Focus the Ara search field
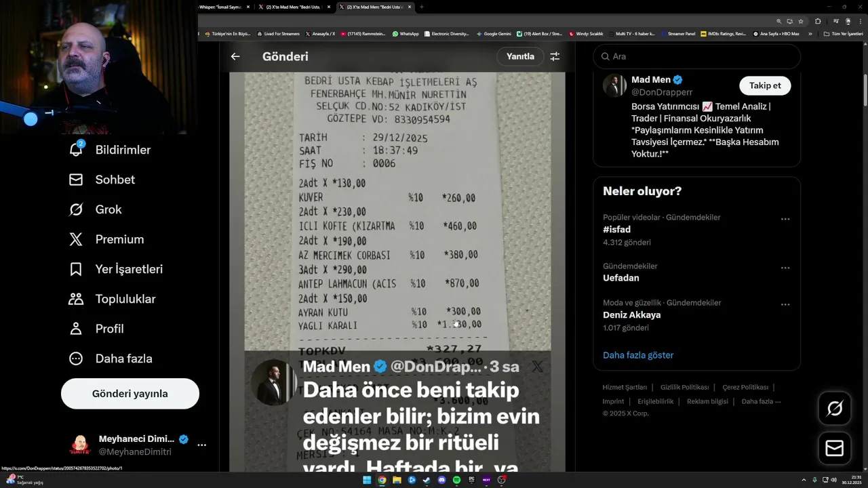This screenshot has width=868, height=488. tap(696, 56)
